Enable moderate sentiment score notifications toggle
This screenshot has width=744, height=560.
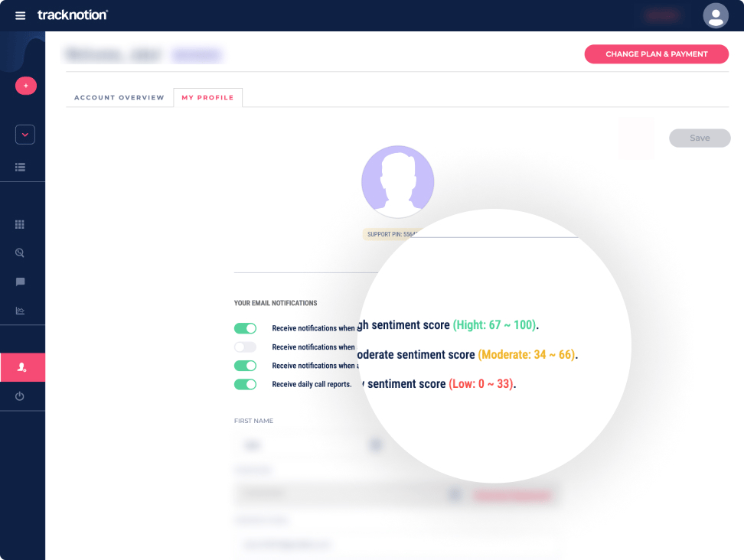click(x=245, y=347)
